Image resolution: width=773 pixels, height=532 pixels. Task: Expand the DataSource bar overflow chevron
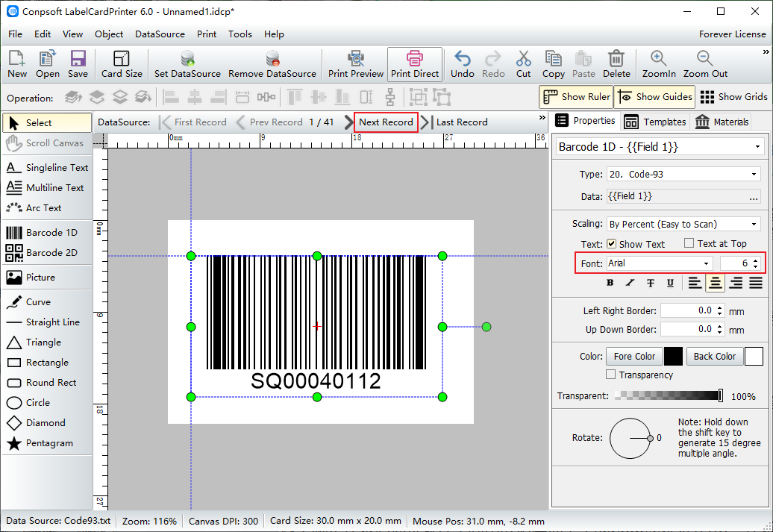click(x=542, y=118)
